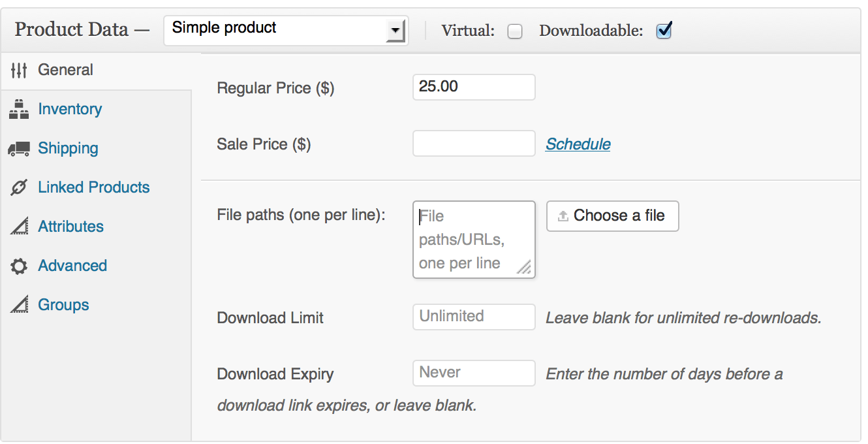The width and height of the screenshot is (868, 444).
Task: Toggle the Downloadable option off
Action: pos(663,30)
